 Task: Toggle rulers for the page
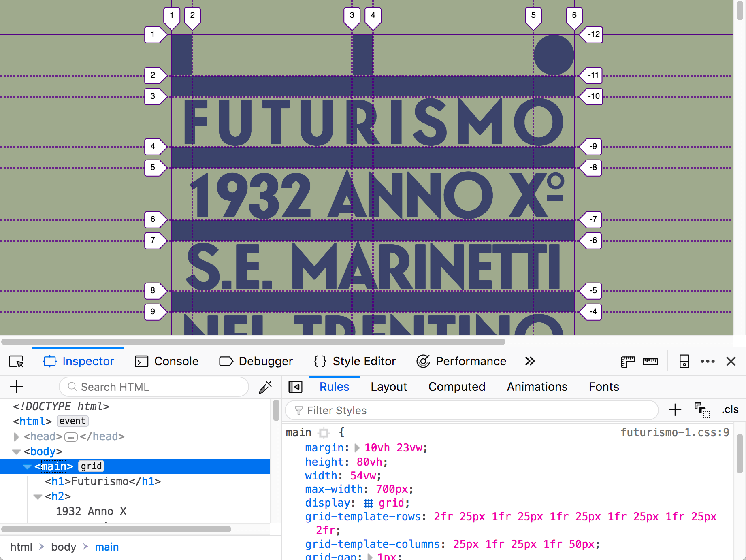pyautogui.click(x=628, y=361)
